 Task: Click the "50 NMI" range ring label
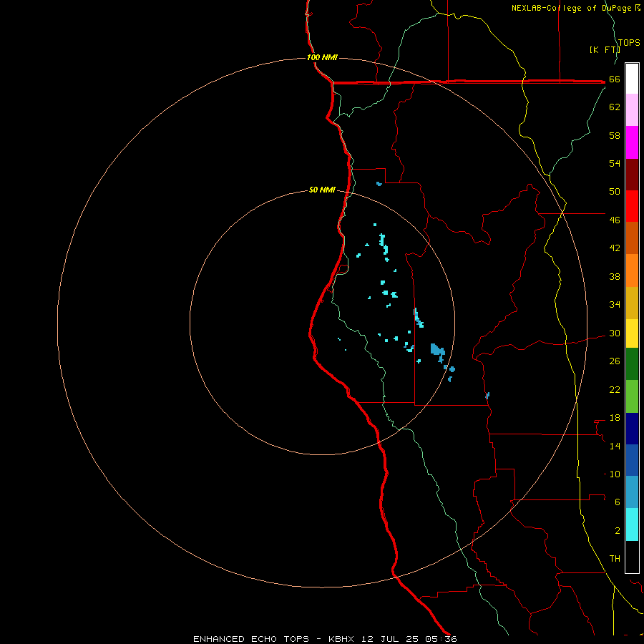322,190
